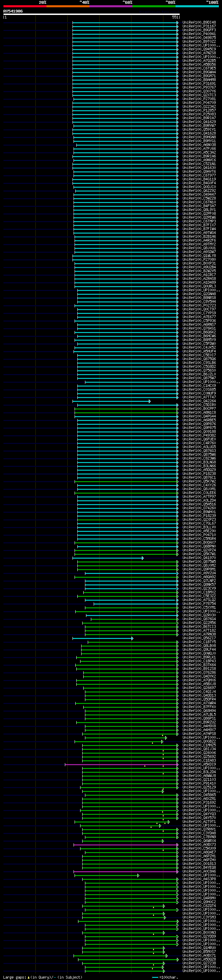The height and width of the screenshot is (980, 222).
Task: Select label UniRef100_B9GWA4
Action: click(199, 72)
